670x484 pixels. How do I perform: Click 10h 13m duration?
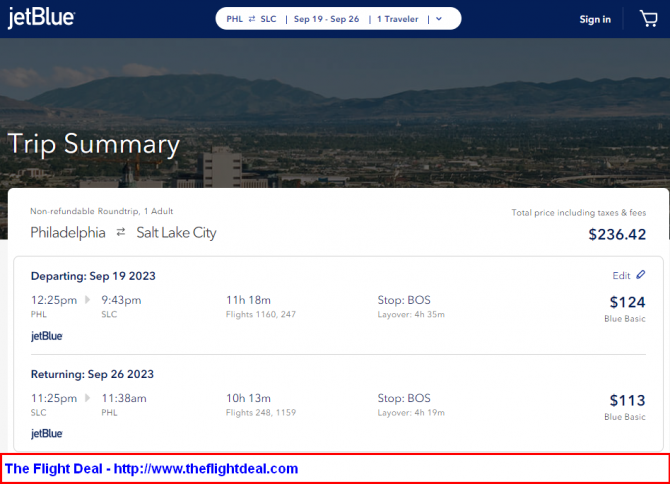[x=248, y=398]
